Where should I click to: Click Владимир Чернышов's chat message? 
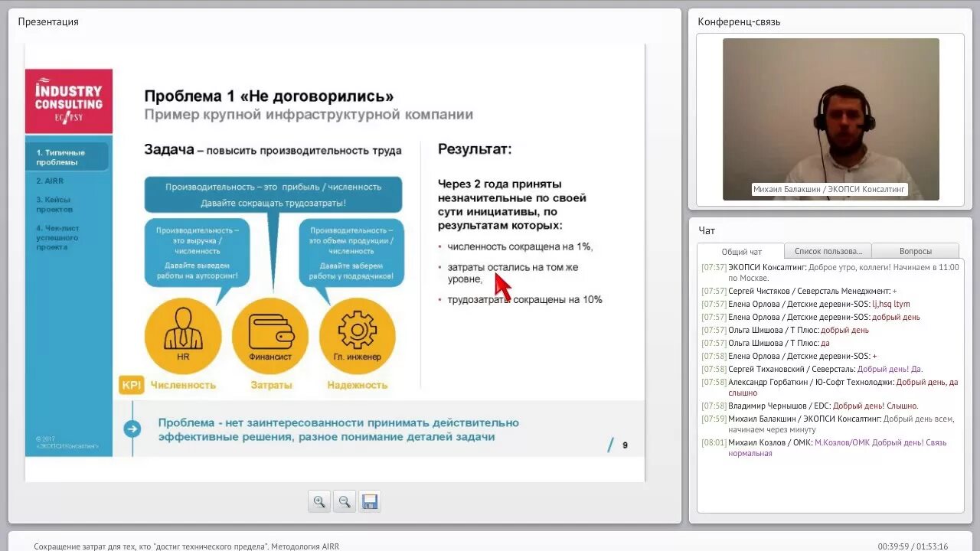point(809,406)
